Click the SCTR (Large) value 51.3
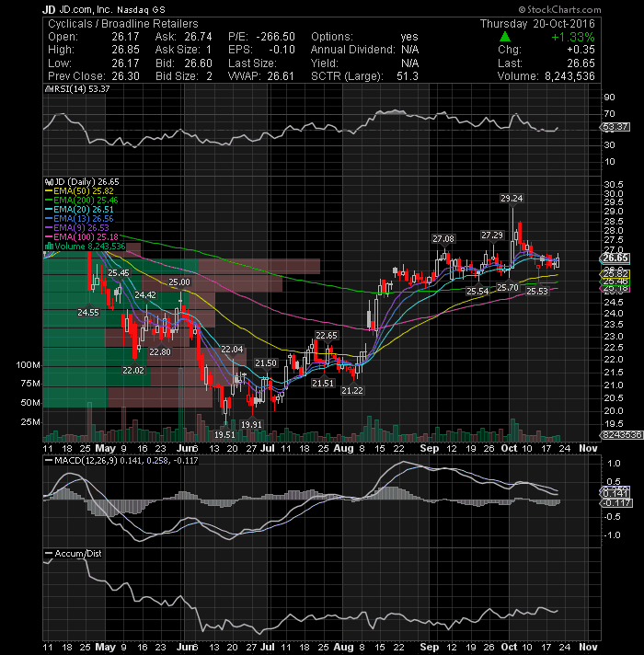This screenshot has height=655, width=644. (408, 76)
